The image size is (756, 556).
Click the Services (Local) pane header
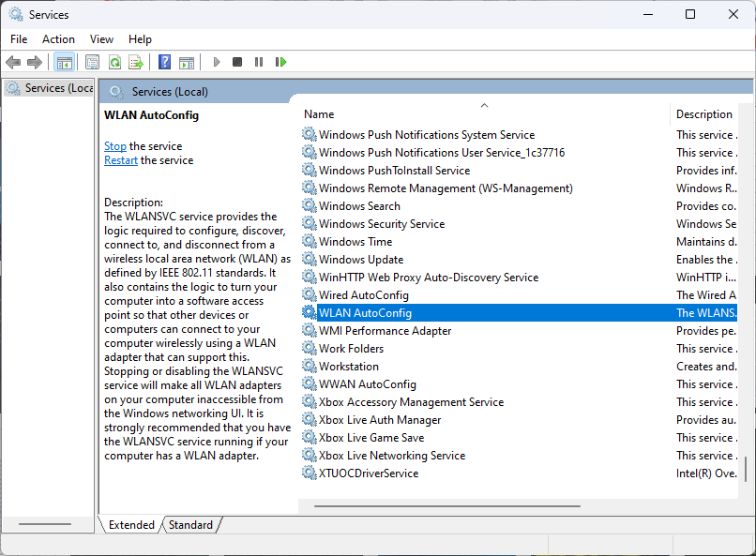click(170, 92)
